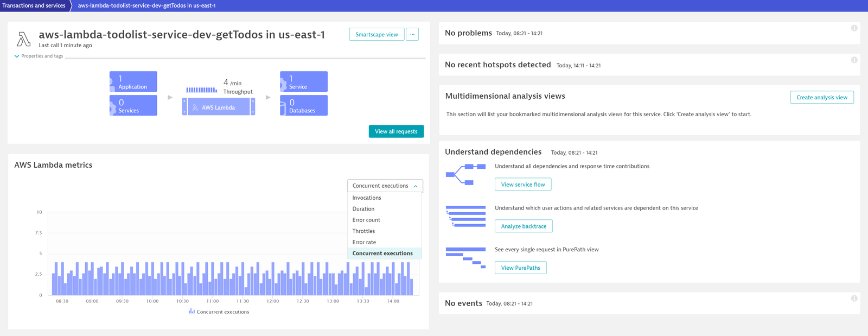Click View all requests button
Image resolution: width=868 pixels, height=336 pixels.
point(396,131)
